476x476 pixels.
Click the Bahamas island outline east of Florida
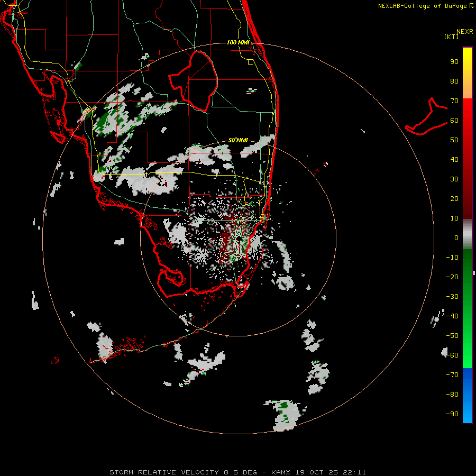426,116
